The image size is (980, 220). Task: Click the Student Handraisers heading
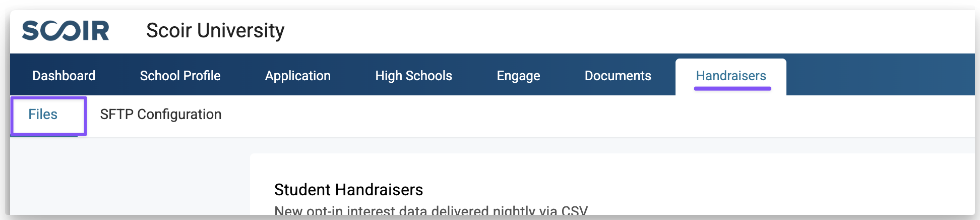348,190
